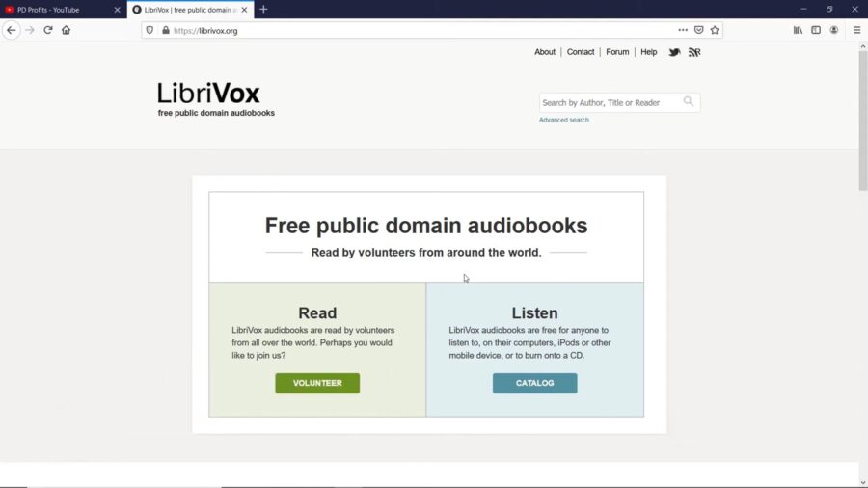Select the LibriVox browser tab

(x=190, y=10)
